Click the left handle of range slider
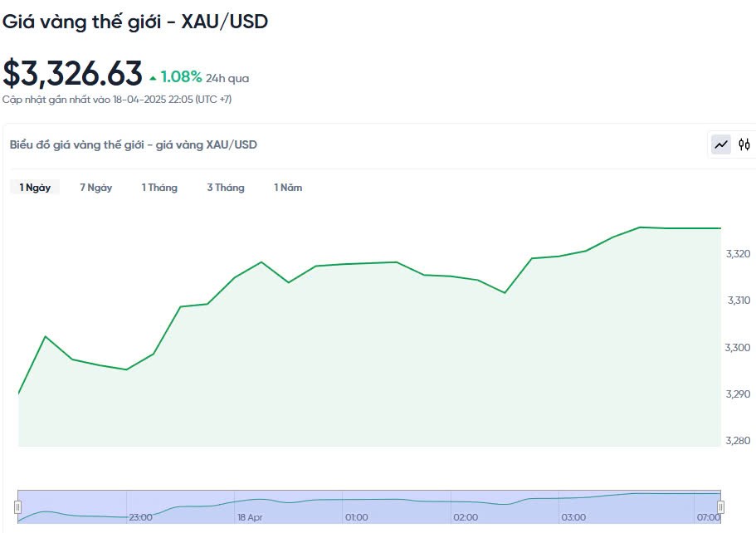 click(x=17, y=506)
